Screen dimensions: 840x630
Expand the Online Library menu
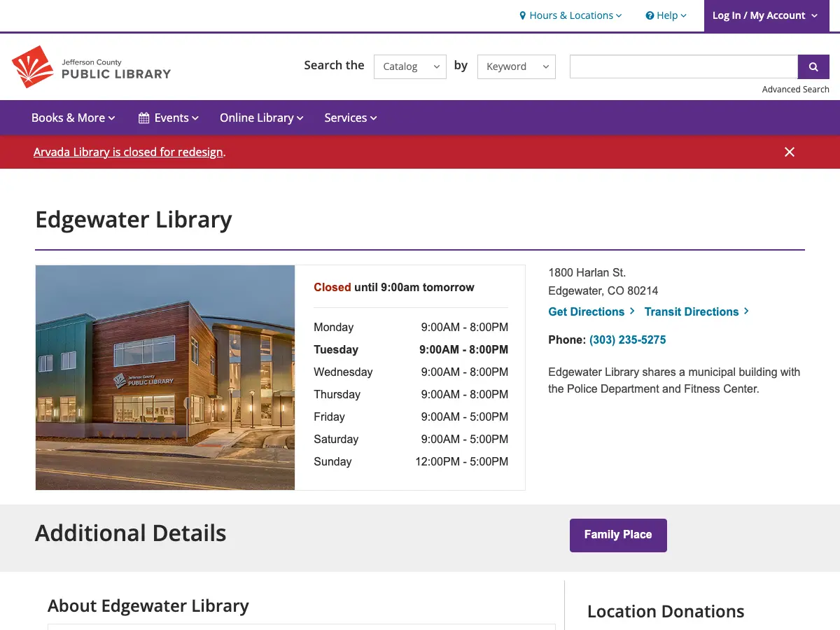pyautogui.click(x=262, y=118)
